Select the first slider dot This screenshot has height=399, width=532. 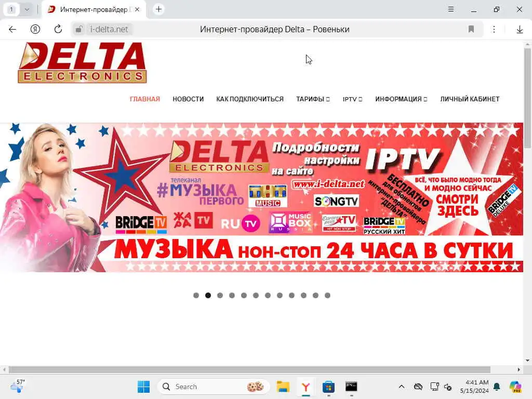tap(196, 296)
